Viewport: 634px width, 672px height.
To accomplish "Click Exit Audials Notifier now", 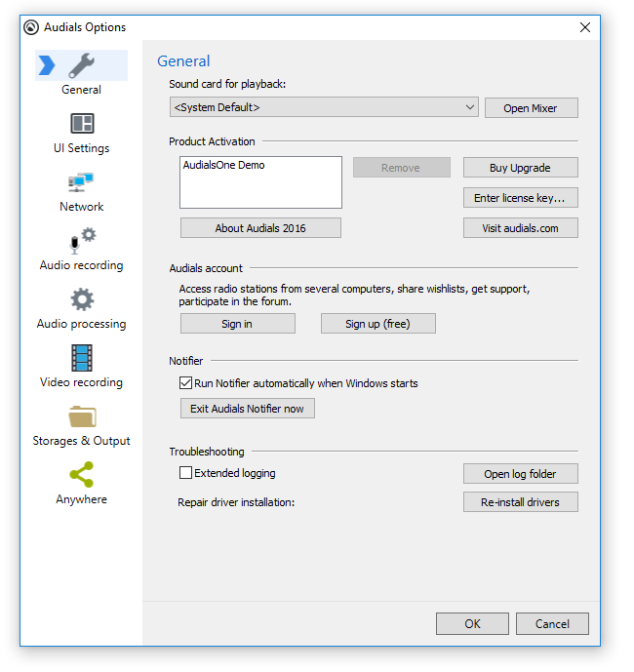I will tap(248, 409).
